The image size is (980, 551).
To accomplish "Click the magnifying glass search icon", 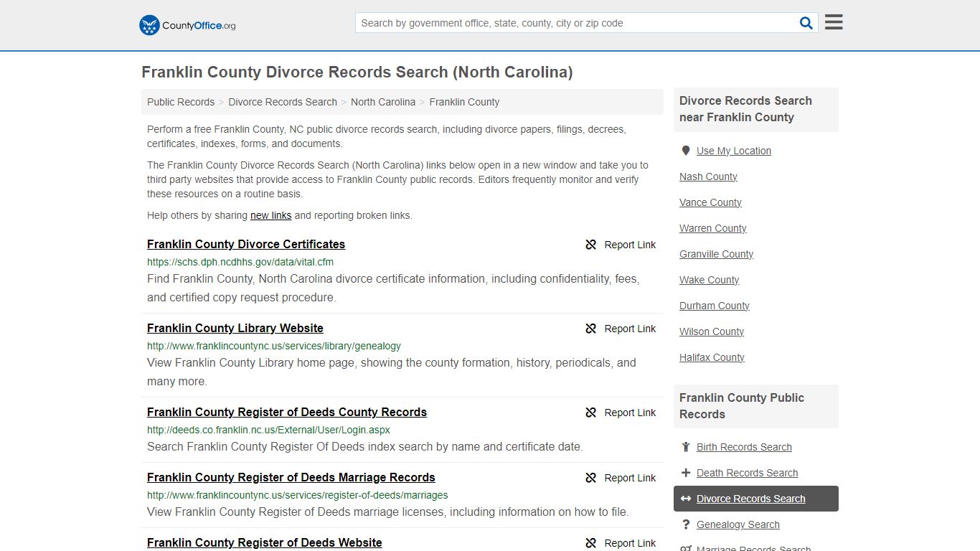I will click(x=806, y=23).
